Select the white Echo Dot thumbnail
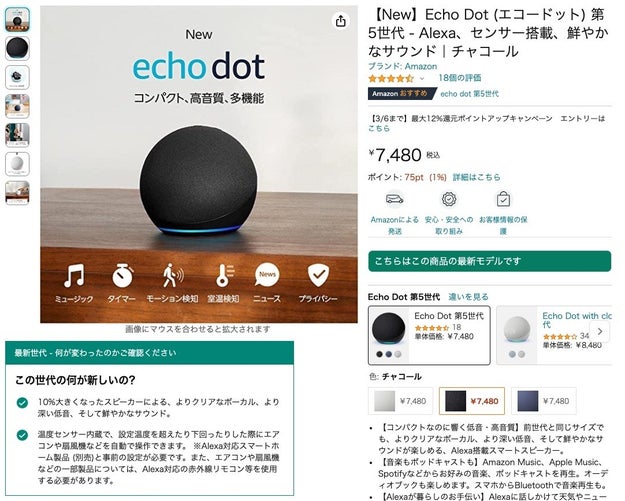The height and width of the screenshot is (501, 625). pyautogui.click(x=17, y=164)
